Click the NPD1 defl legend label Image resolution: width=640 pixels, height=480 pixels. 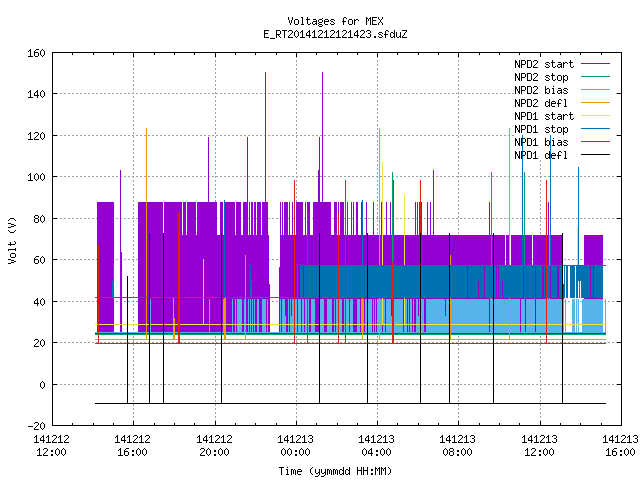[541, 156]
